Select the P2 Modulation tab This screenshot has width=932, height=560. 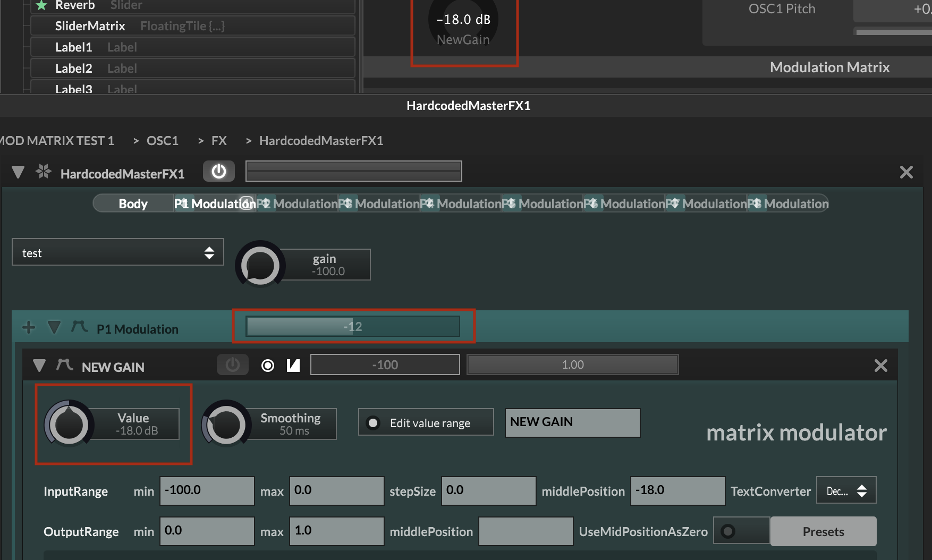pyautogui.click(x=298, y=203)
